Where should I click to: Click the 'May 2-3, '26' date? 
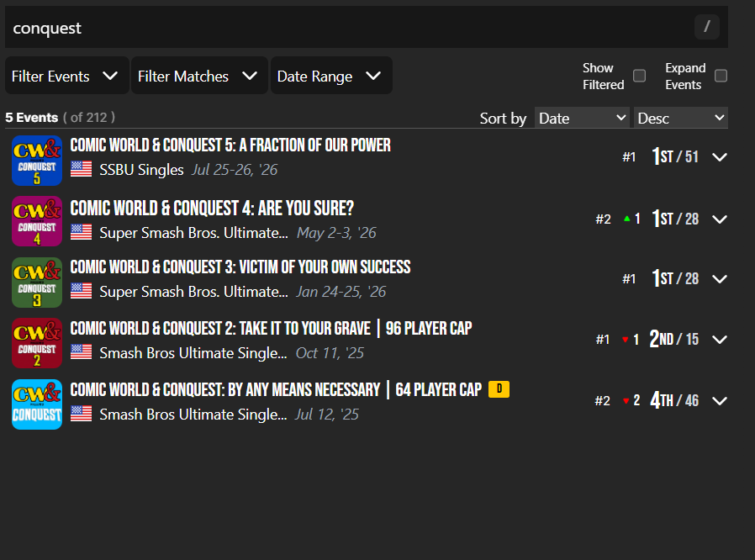[x=336, y=233]
